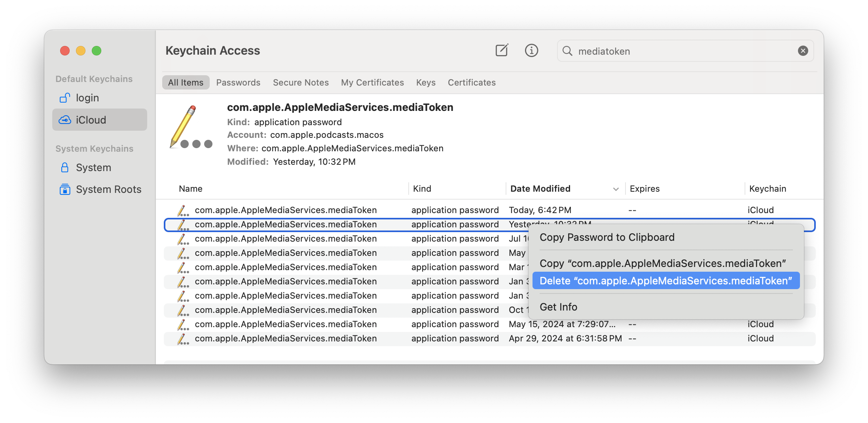Screen dimensions: 868x423
Task: Select the iCloud keychain cloud icon
Action: (65, 120)
